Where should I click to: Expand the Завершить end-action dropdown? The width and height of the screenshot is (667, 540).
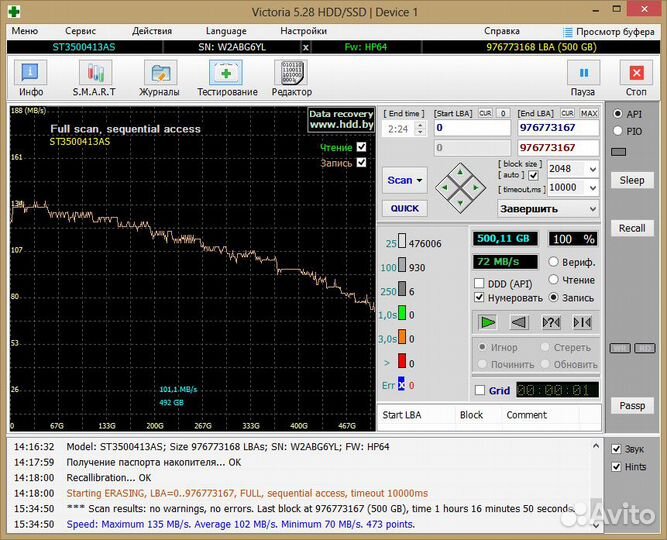click(x=592, y=209)
